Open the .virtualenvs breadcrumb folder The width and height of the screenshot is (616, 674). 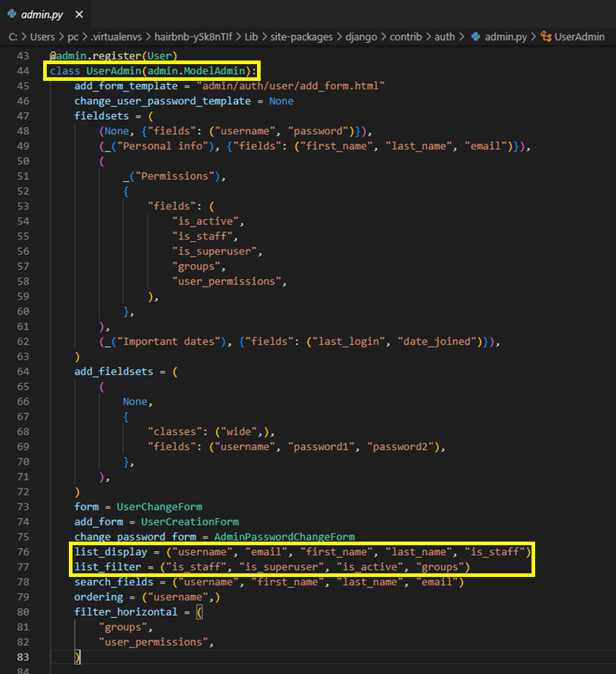(x=116, y=37)
